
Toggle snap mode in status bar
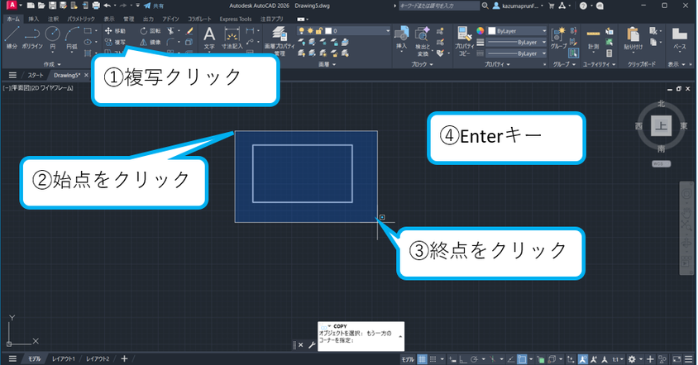[x=433, y=359]
